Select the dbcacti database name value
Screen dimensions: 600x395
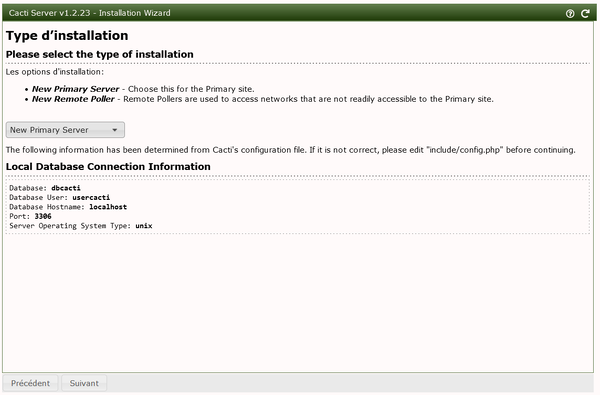pos(66,188)
